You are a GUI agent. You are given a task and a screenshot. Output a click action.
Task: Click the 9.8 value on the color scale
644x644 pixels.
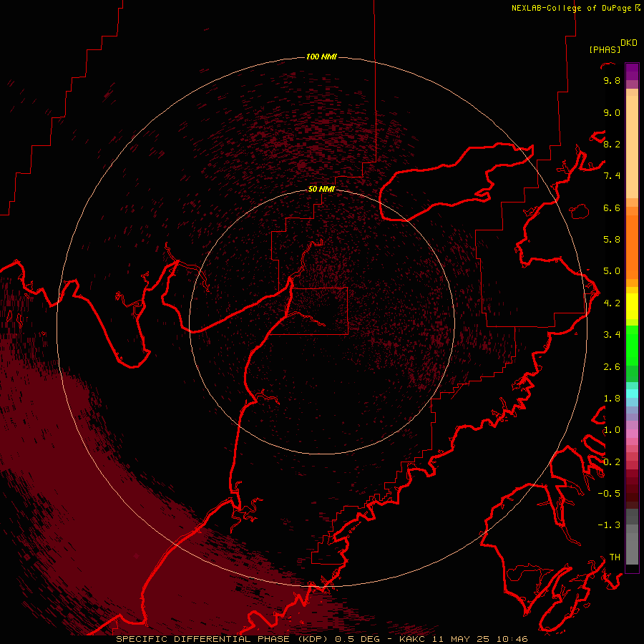[x=612, y=80]
